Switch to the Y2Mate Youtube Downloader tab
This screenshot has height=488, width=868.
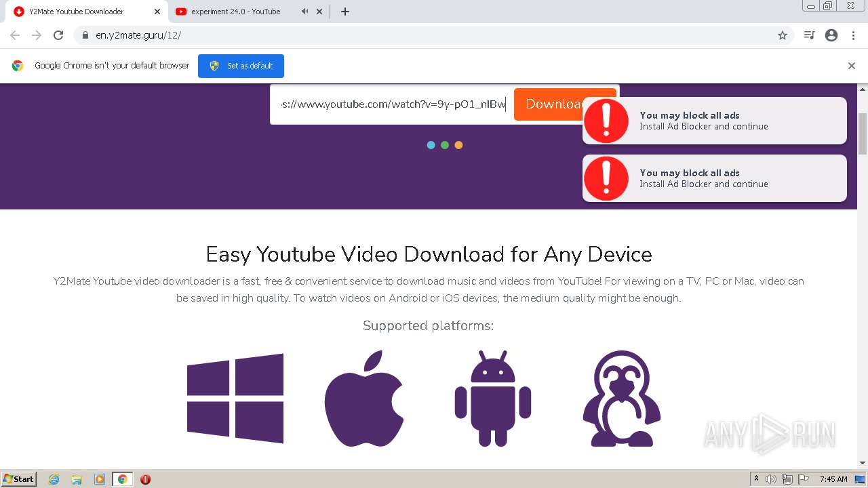pyautogui.click(x=86, y=12)
